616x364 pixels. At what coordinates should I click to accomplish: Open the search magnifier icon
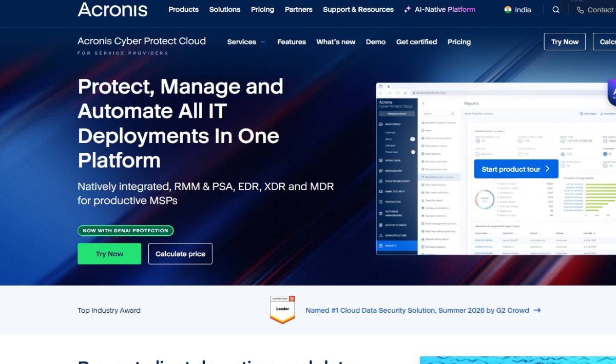point(556,10)
